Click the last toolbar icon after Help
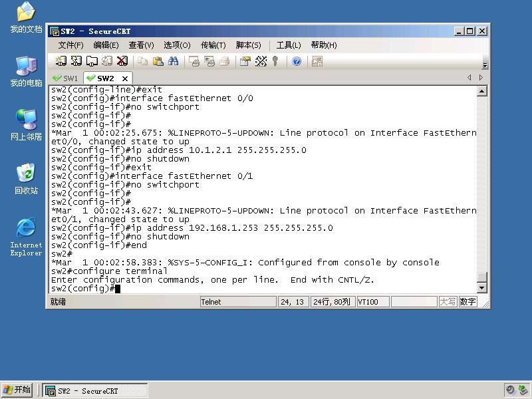Viewport: 532px width, 399px height. (317, 61)
